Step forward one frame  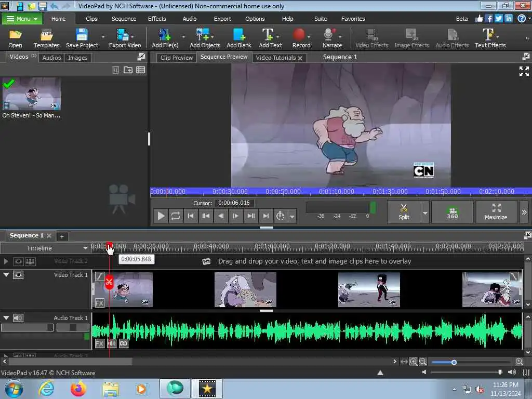235,216
